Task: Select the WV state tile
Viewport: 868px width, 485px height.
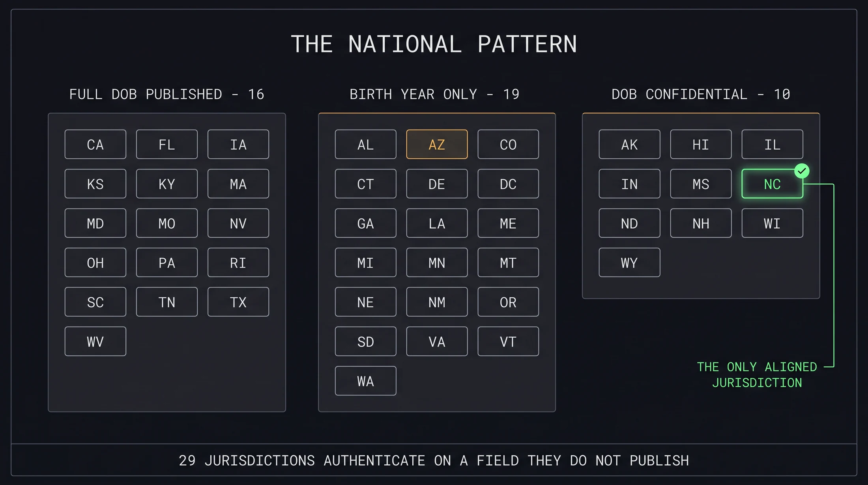Action: tap(95, 341)
